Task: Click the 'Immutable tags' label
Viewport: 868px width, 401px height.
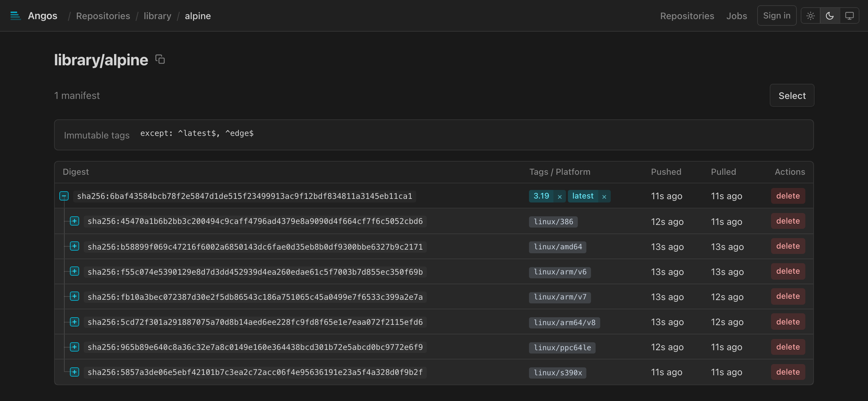Action: coord(97,135)
